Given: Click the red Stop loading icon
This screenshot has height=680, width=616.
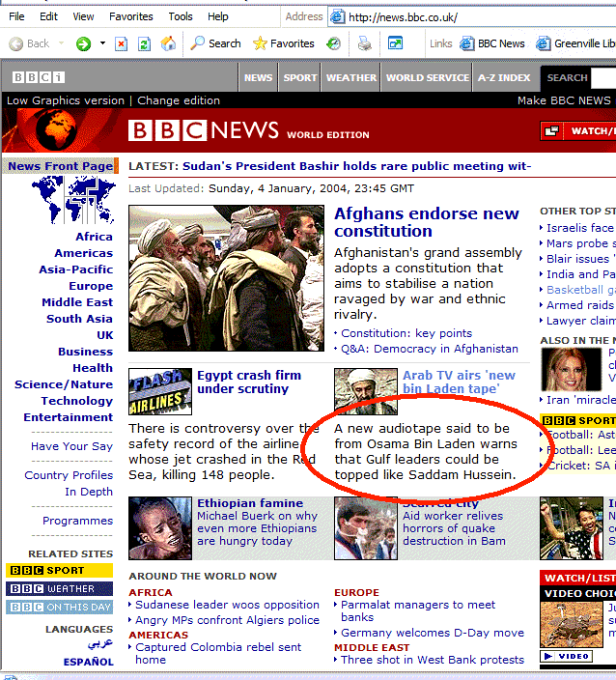Looking at the screenshot, I should [121, 43].
